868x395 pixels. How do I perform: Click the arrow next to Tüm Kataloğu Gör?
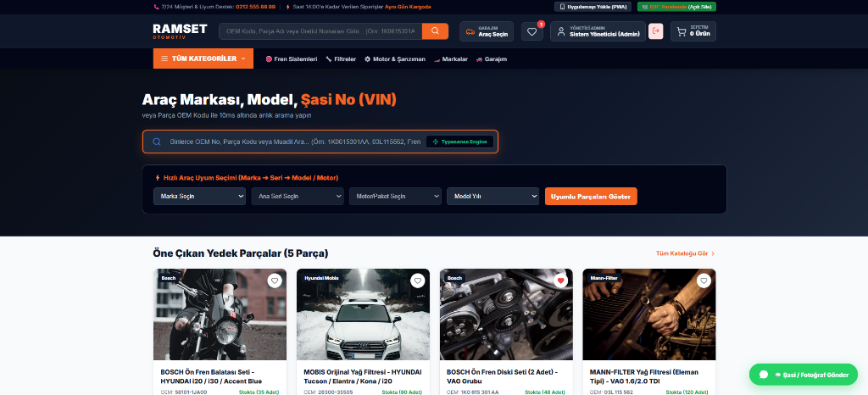[713, 253]
